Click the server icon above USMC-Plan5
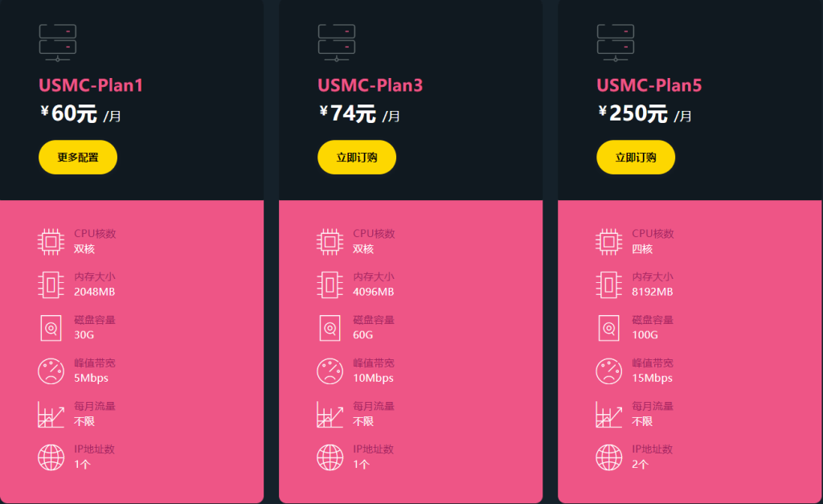The image size is (823, 504). [x=615, y=43]
